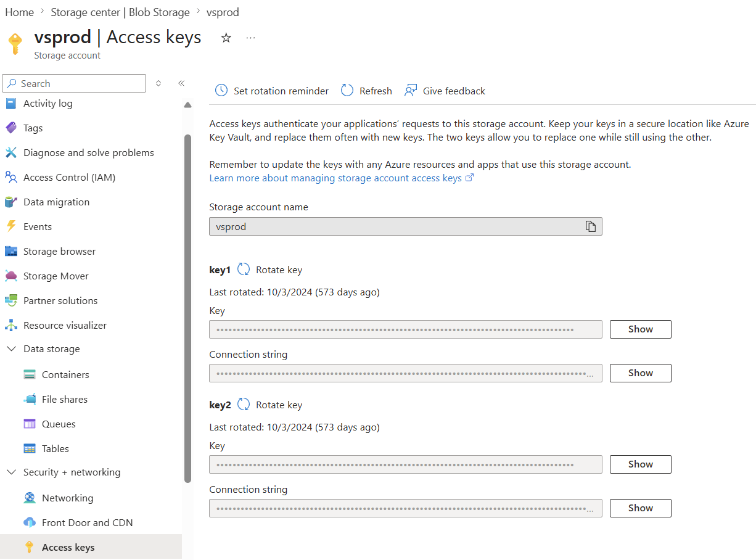The image size is (756, 560).
Task: Click the external link icon after Learn more
Action: point(469,178)
